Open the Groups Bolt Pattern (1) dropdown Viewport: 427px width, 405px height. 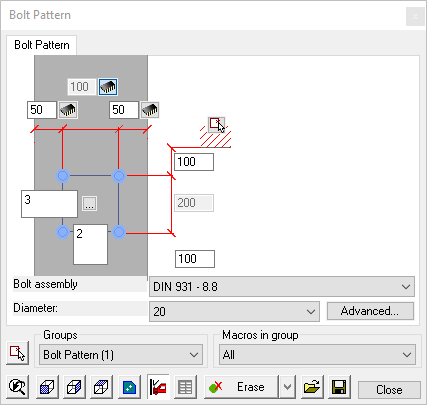[121, 355]
